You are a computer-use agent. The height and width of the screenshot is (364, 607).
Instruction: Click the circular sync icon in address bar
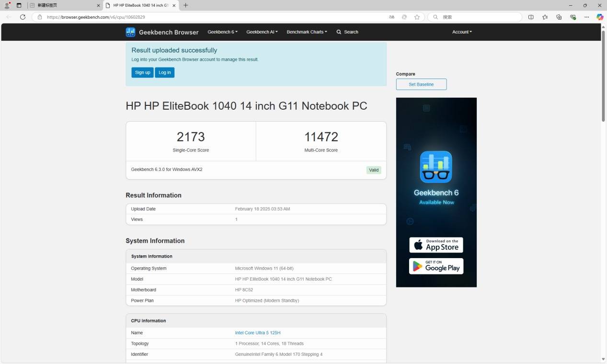(x=404, y=17)
